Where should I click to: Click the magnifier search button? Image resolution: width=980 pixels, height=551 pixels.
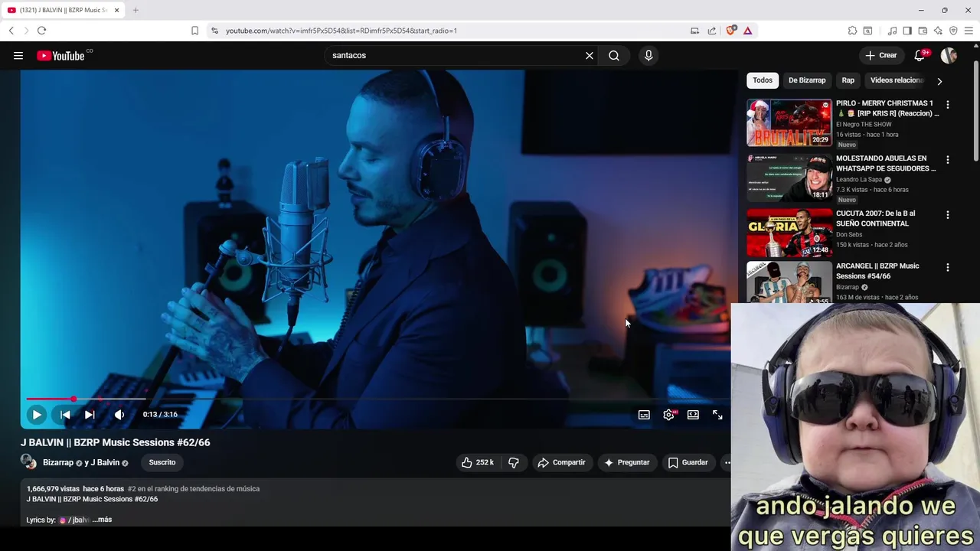pos(614,55)
